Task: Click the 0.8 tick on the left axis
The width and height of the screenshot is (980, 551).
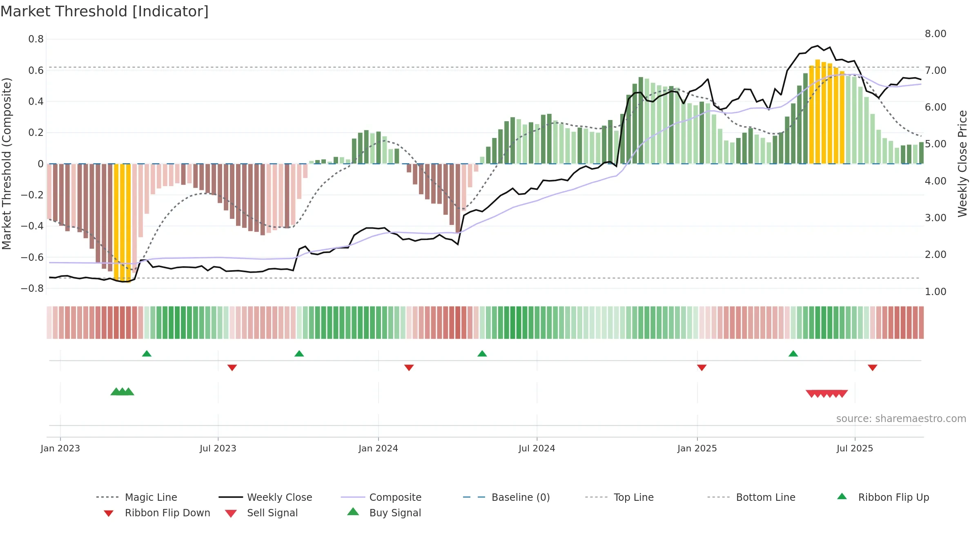Action: [x=36, y=39]
